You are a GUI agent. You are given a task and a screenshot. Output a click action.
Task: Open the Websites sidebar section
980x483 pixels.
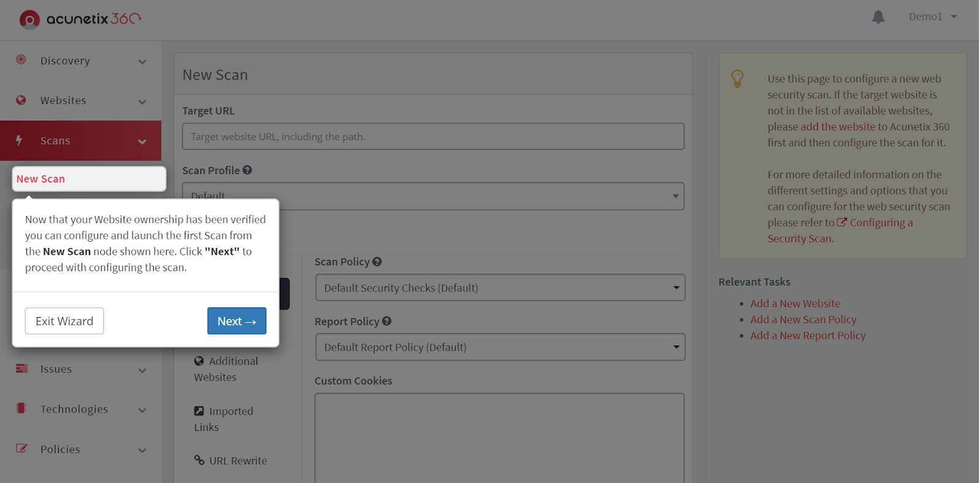(x=81, y=100)
